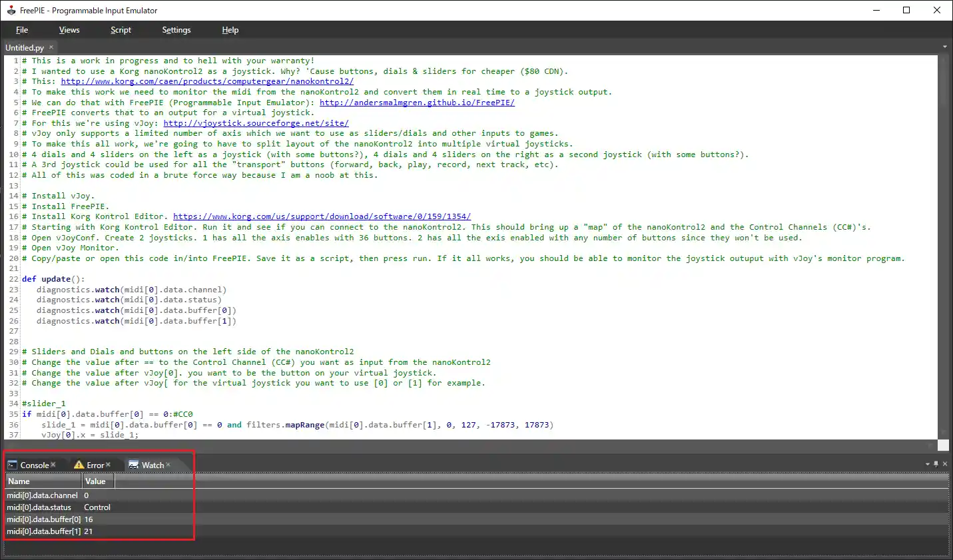Click the Name column header
Viewport: 953px width, 560px height.
click(43, 481)
